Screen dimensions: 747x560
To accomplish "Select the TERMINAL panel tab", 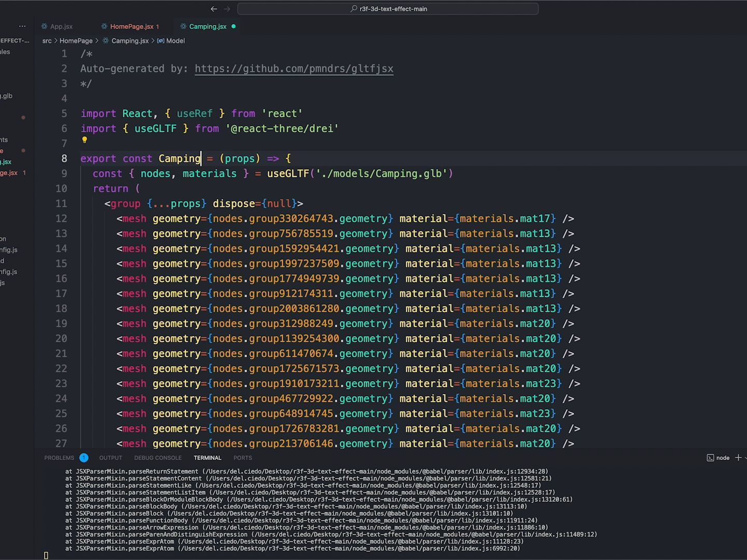I will (x=208, y=458).
